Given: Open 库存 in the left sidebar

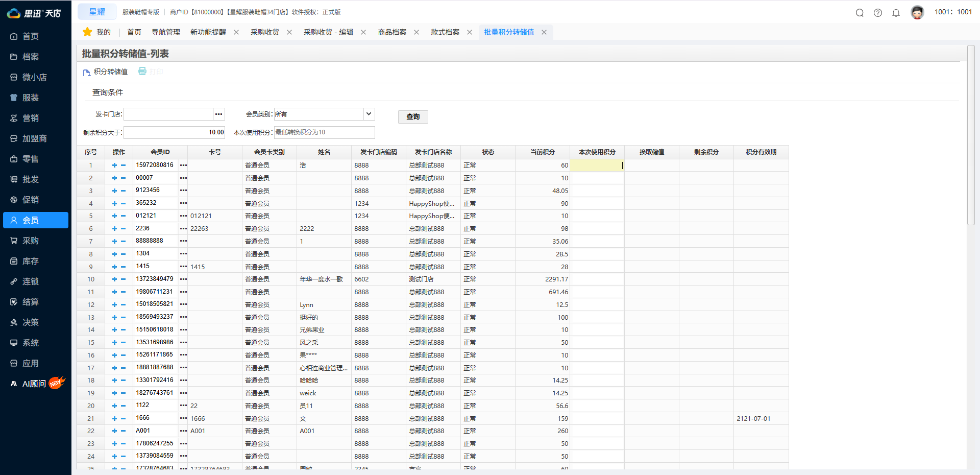Looking at the screenshot, I should tap(31, 261).
